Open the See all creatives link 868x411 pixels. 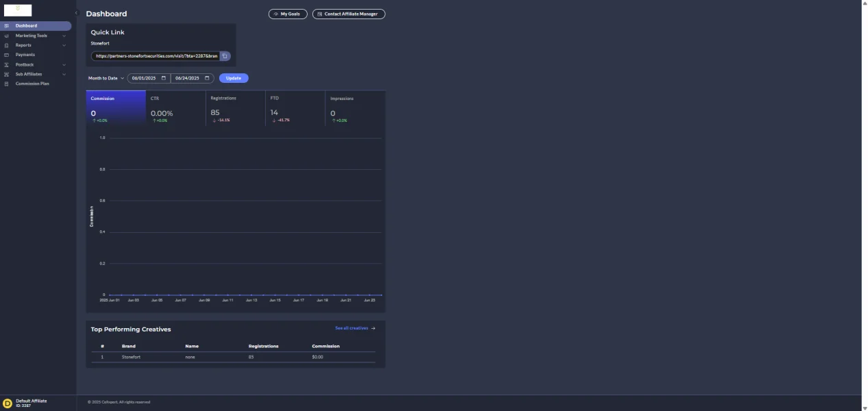354,328
